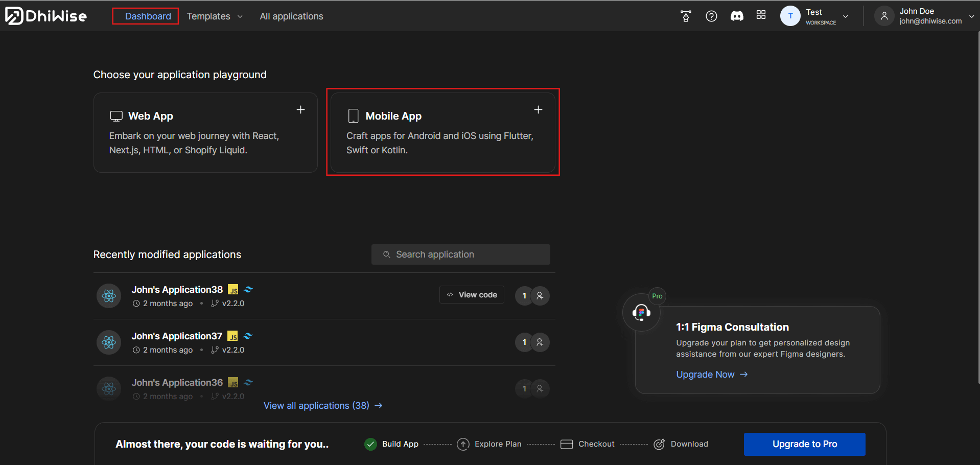980x465 pixels.
Task: Click React icon of John's Application36
Action: (x=109, y=389)
